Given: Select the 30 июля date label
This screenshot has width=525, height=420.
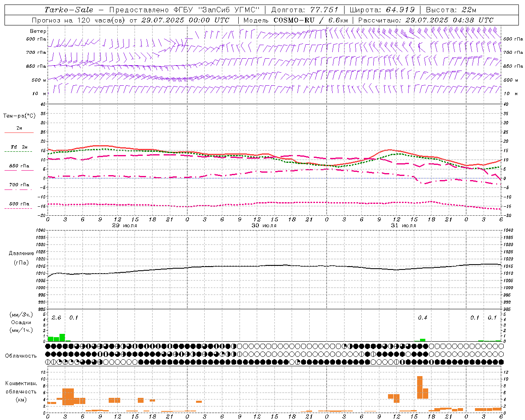Looking at the screenshot, I should [x=264, y=226].
